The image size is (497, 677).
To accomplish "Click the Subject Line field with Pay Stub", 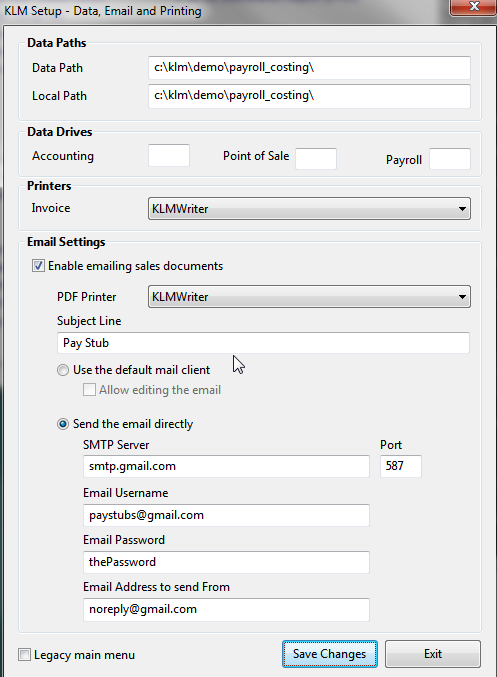I will [x=263, y=343].
